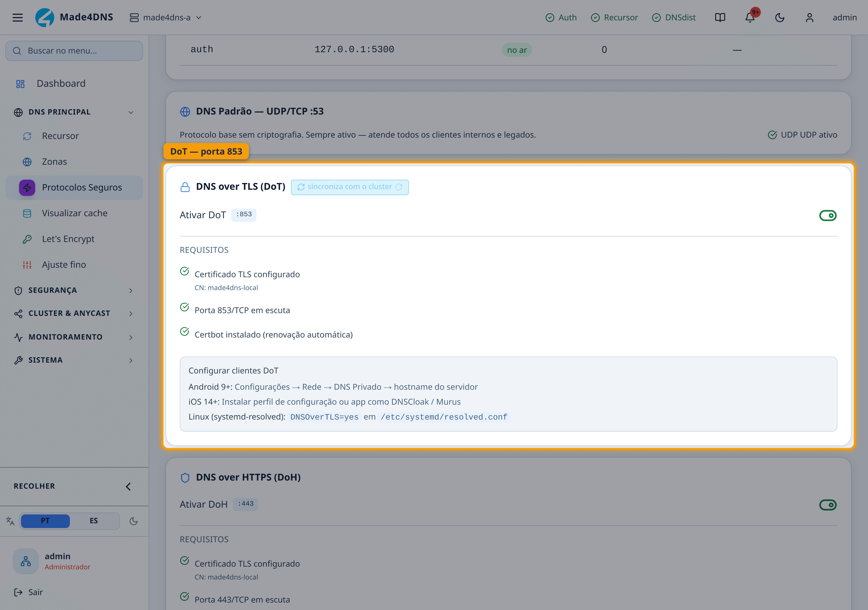Collapse the DNS PRINCIPAL section
This screenshot has height=610, width=868.
pos(74,112)
